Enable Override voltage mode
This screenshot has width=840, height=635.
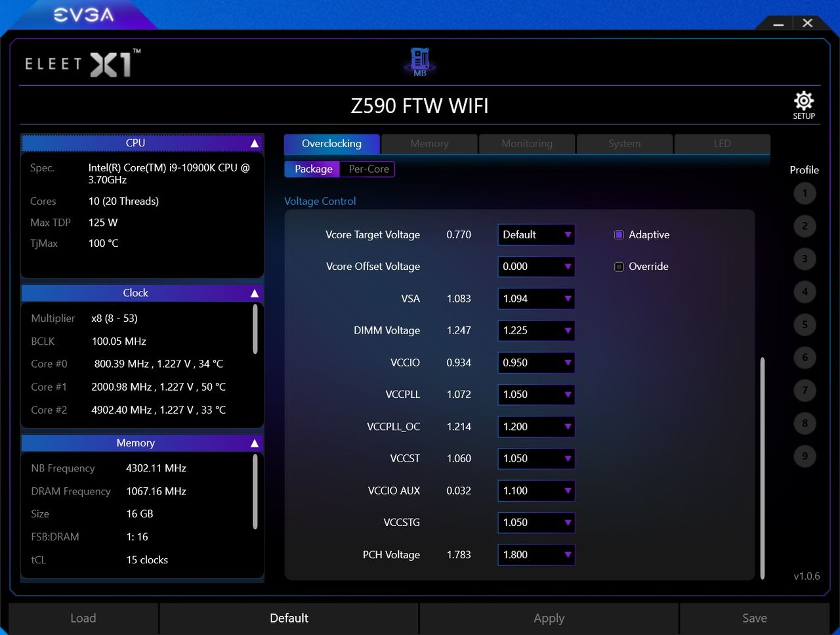(619, 267)
